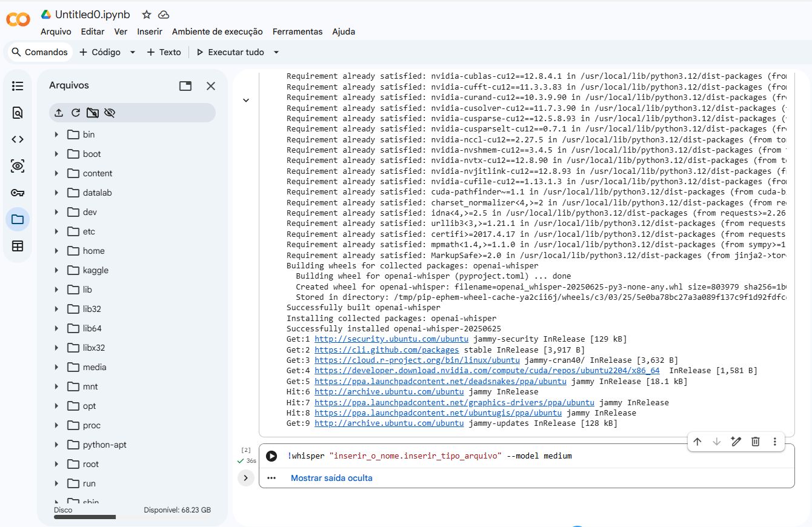Add a new cell with Código button
812x527 pixels.
(100, 52)
